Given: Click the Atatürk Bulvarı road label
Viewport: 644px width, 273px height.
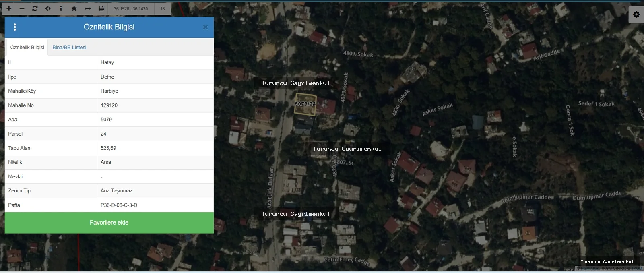Looking at the screenshot, I should (x=270, y=187).
